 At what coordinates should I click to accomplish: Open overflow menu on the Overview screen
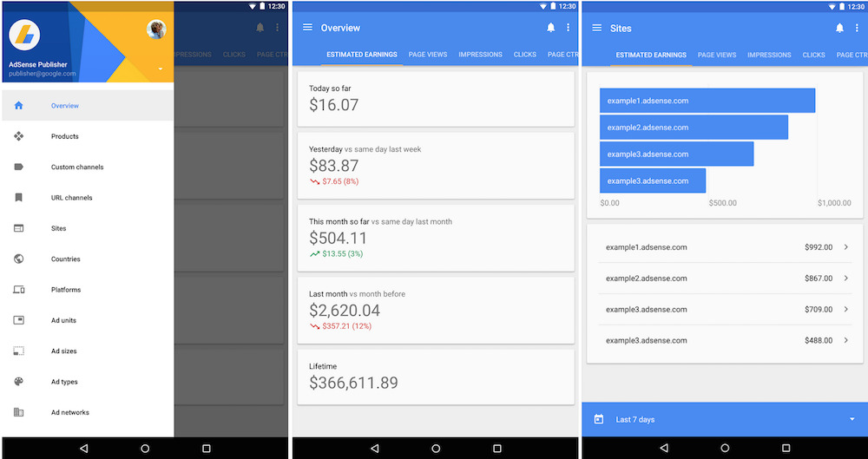pyautogui.click(x=569, y=28)
